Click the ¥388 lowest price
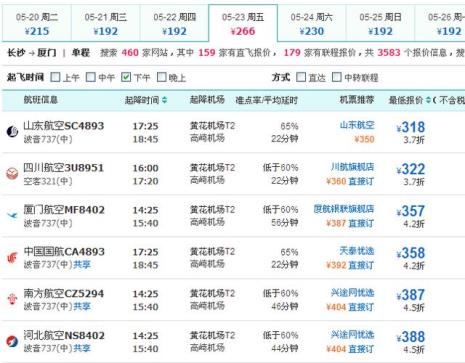Viewport: 465px width, 363px height. point(411,337)
